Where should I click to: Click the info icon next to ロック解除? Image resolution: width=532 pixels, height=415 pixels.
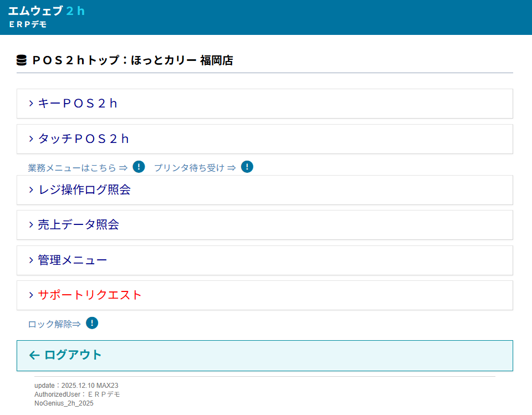click(x=92, y=323)
